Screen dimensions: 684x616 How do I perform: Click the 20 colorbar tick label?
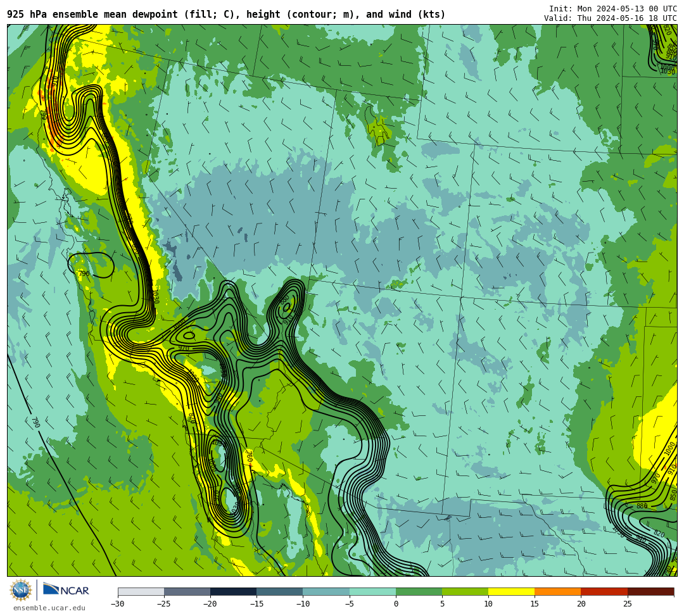(x=581, y=604)
